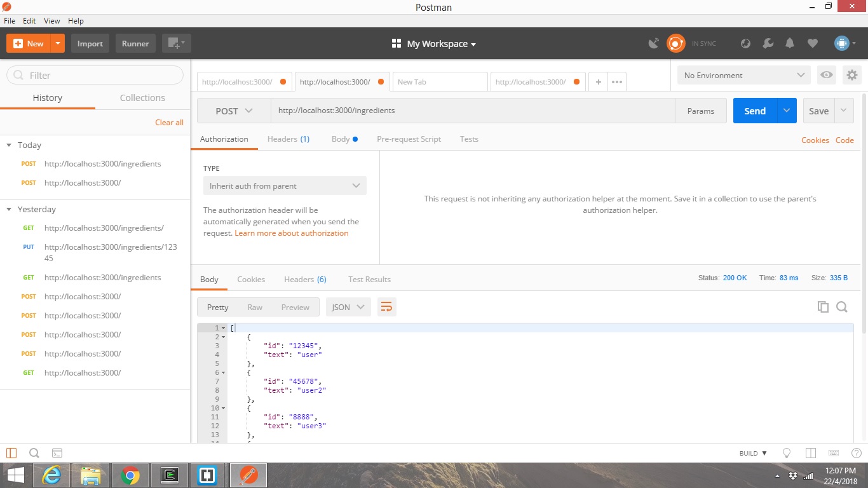Add a new request tab with plus
868x488 pixels.
[598, 82]
